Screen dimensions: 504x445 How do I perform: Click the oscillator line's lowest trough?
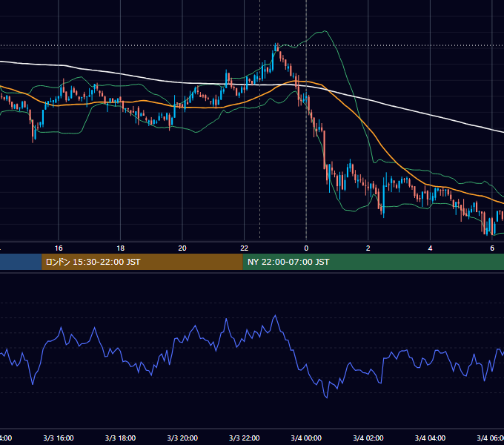[x=327, y=398]
